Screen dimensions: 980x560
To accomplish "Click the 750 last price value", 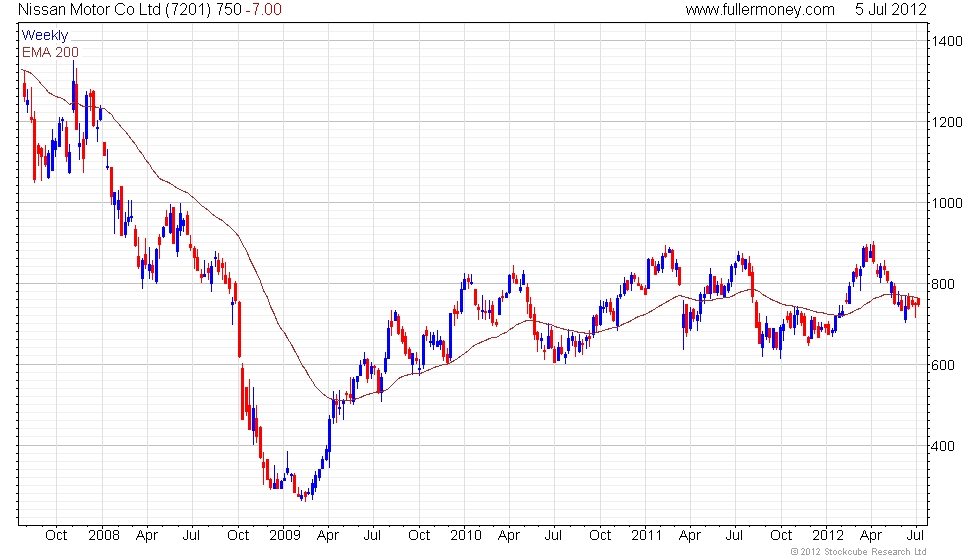I will [x=229, y=10].
